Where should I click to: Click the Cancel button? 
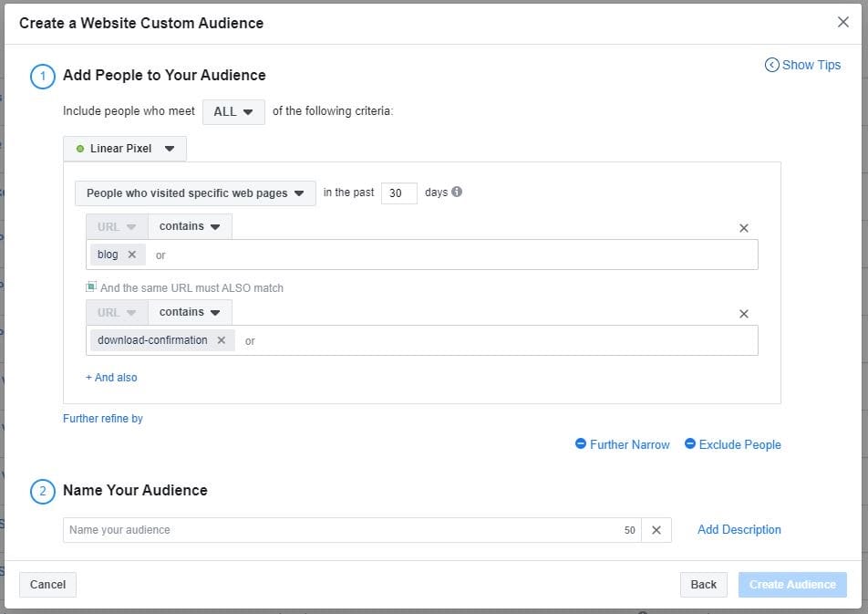click(47, 585)
